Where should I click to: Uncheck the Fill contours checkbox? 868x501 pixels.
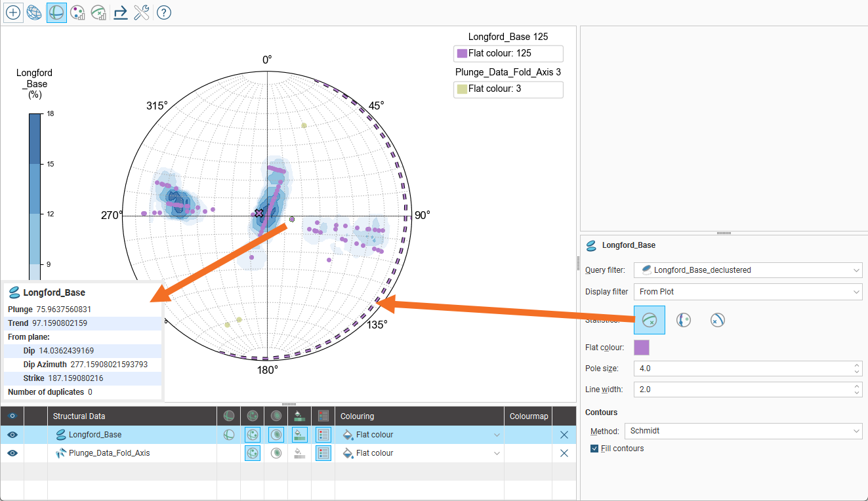click(594, 449)
